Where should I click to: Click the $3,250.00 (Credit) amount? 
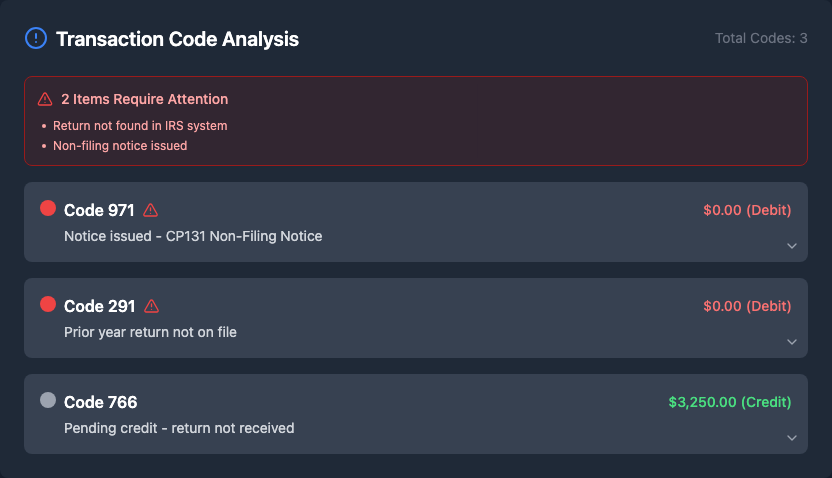[x=729, y=402]
